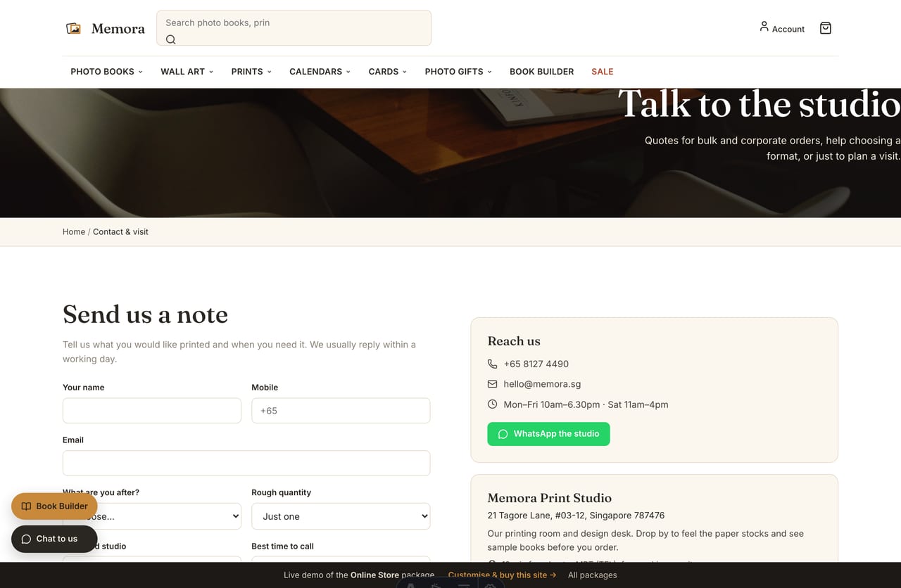This screenshot has width=901, height=588.
Task: Click the Memora brand name
Action: click(118, 29)
